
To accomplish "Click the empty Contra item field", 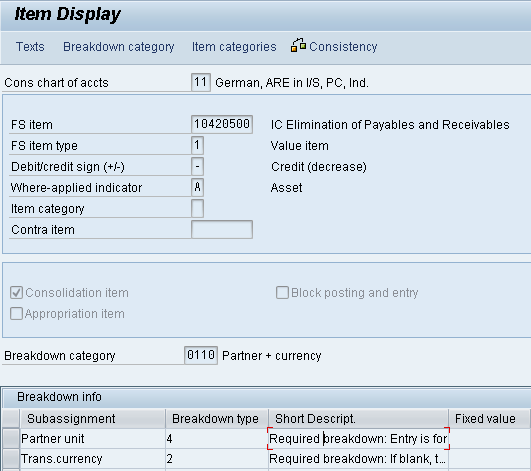I will pyautogui.click(x=222, y=229).
